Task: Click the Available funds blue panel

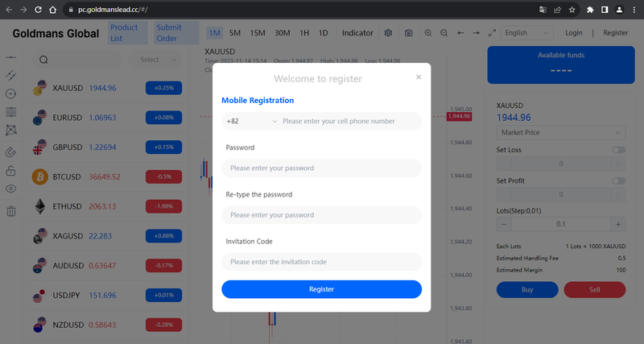Action: 561,65
